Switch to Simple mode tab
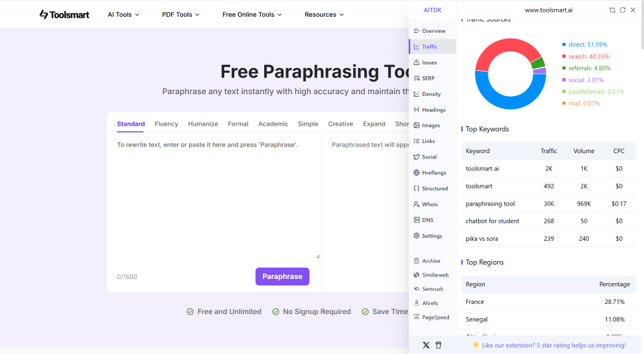This screenshot has height=354, width=644. tap(308, 123)
